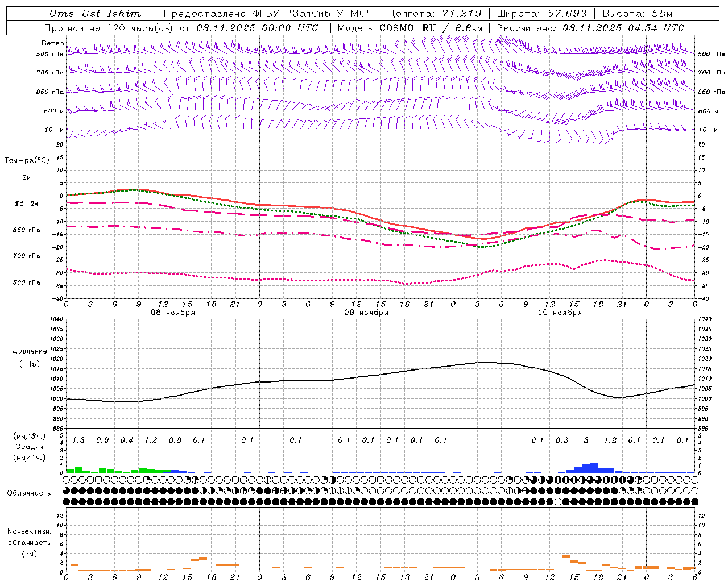Image resolution: width=728 pixels, height=582 pixels.
Task: Click the tallest green precipitation bar
Action: tap(78, 469)
